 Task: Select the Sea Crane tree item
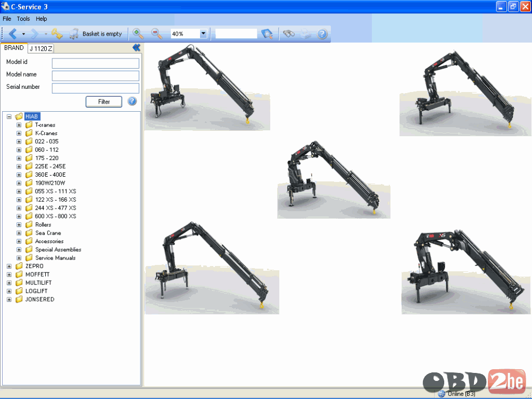(48, 233)
